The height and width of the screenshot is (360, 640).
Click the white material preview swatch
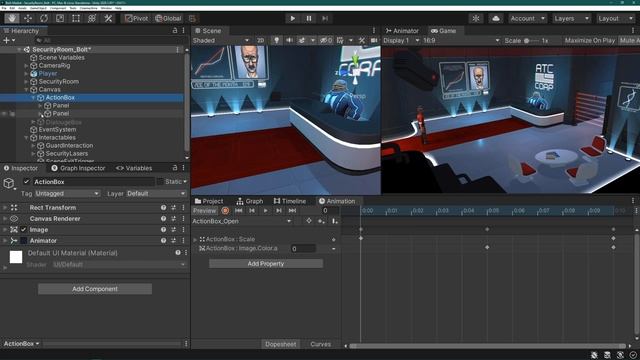tap(16, 257)
